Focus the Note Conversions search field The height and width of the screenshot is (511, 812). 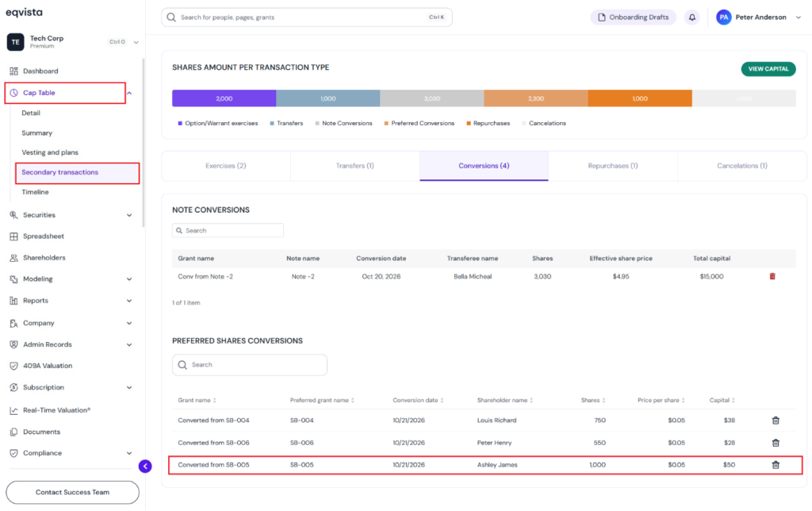tap(228, 231)
